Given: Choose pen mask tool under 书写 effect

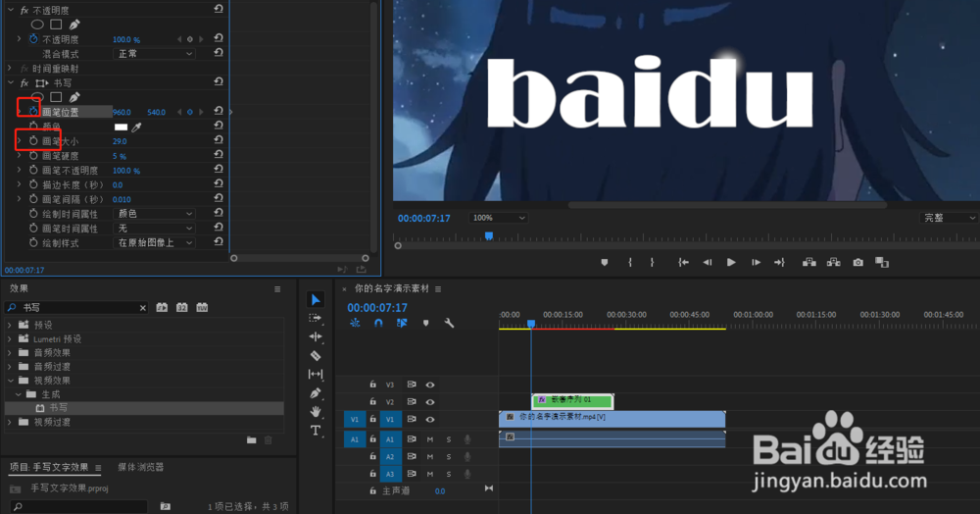Looking at the screenshot, I should point(74,97).
